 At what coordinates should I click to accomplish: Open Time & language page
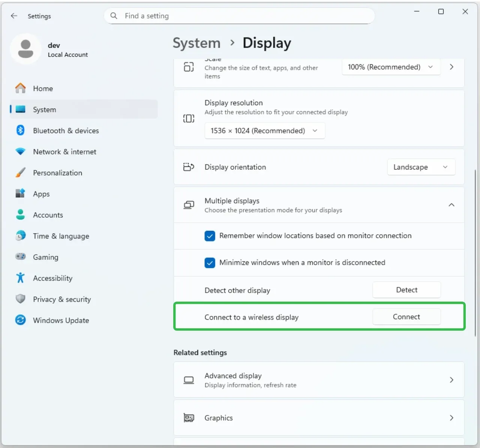(x=84, y=236)
